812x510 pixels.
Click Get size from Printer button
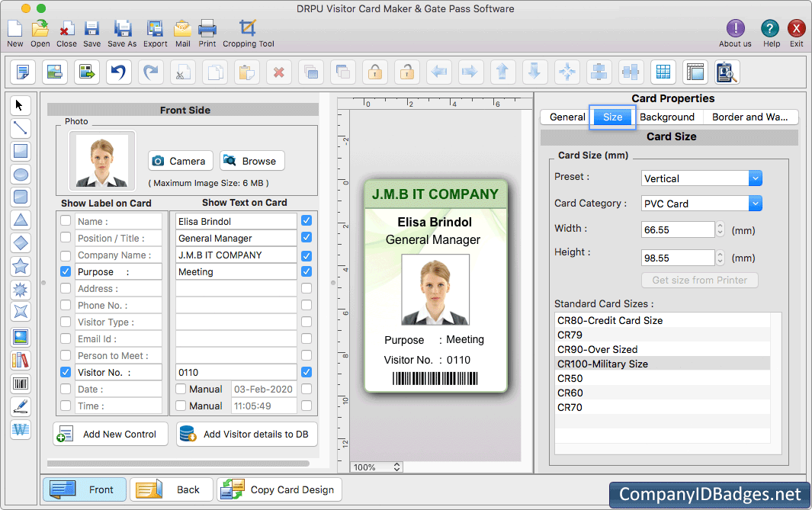pos(700,280)
